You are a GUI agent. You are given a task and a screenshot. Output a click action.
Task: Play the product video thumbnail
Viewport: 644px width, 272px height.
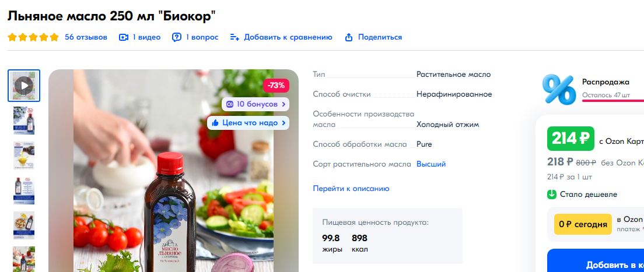tap(24, 86)
